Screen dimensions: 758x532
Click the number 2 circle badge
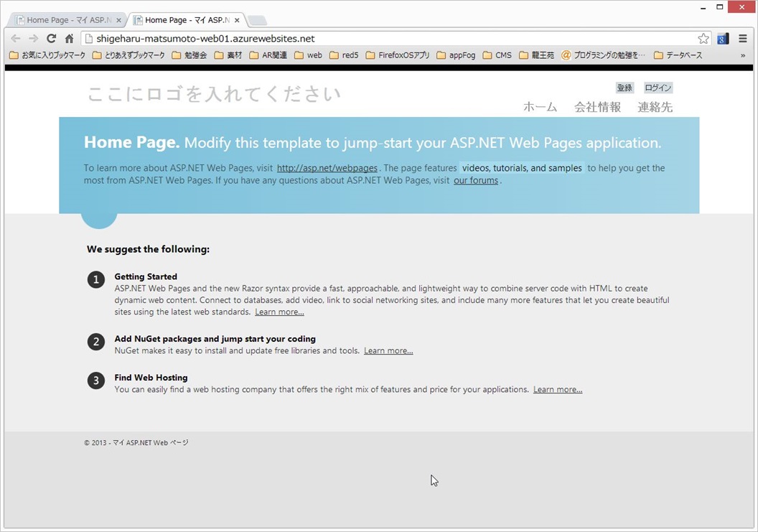[96, 342]
